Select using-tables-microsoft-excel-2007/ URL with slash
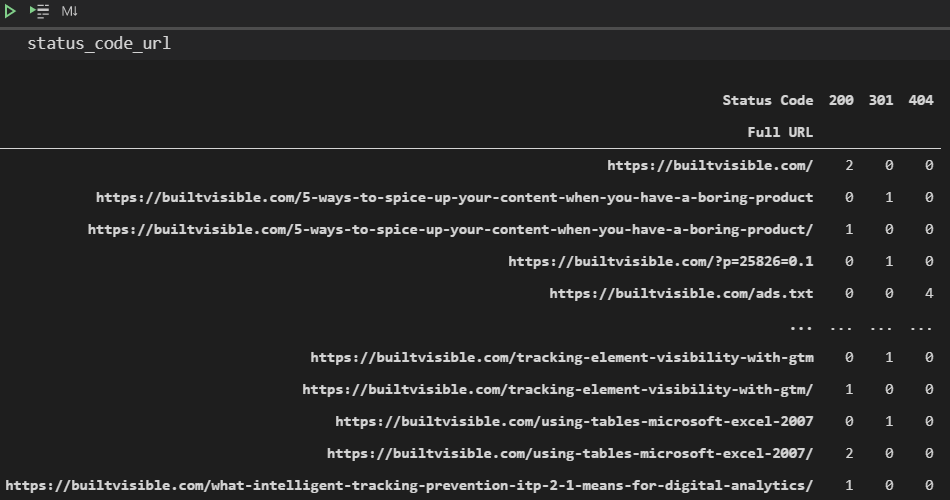 [570, 454]
